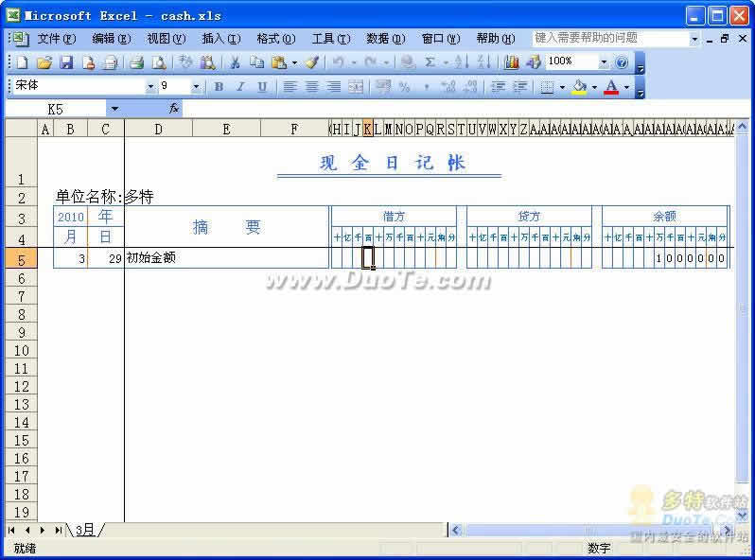Viewport: 755px width, 560px height.
Task: Click the help question input field
Action: tap(609, 39)
